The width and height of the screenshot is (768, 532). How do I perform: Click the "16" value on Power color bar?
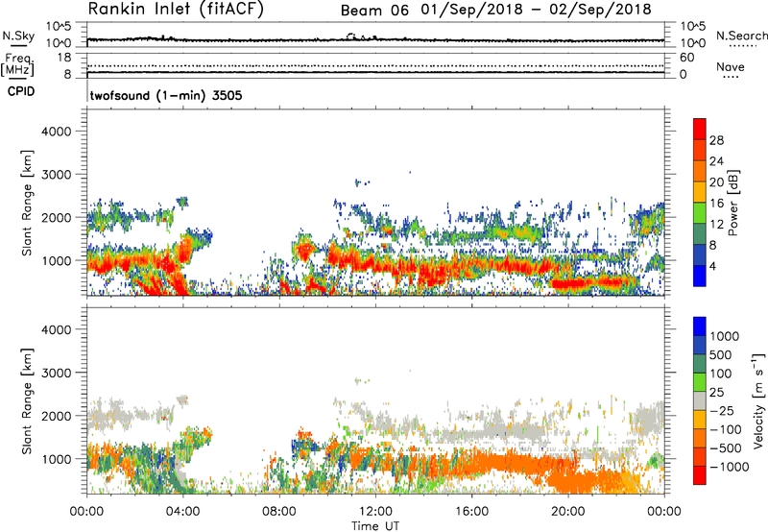716,204
